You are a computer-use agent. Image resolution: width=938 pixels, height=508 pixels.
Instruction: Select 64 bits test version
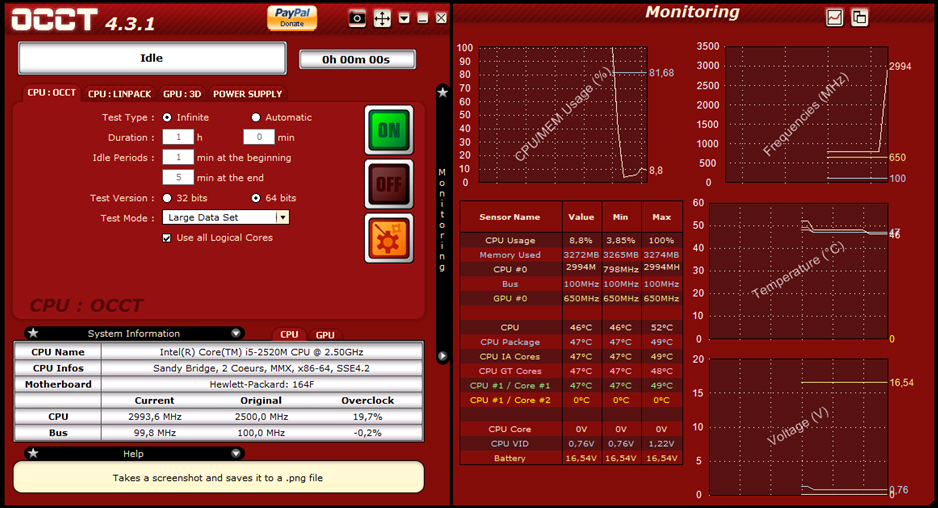point(255,197)
